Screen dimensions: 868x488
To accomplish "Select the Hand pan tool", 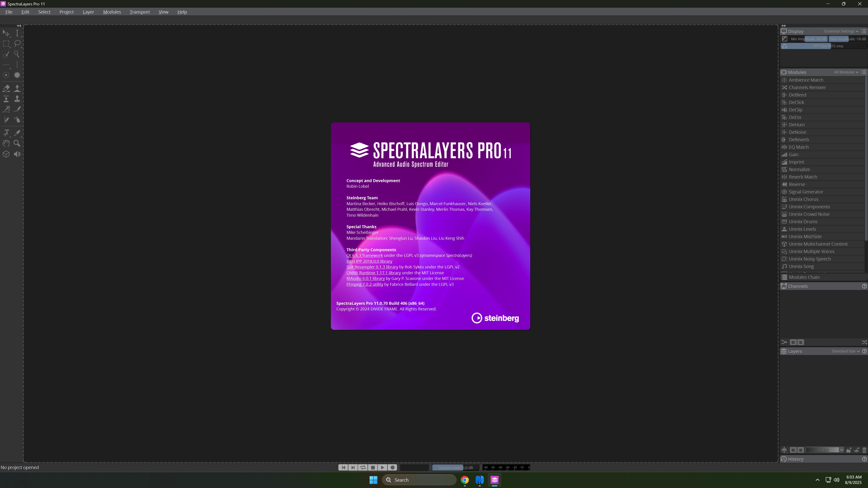I will (x=6, y=143).
